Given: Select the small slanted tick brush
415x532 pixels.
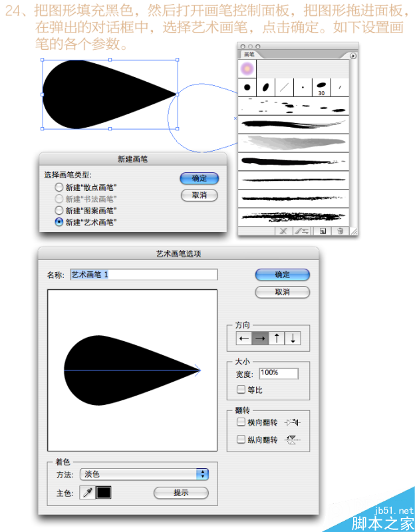Looking at the screenshot, I should [340, 88].
